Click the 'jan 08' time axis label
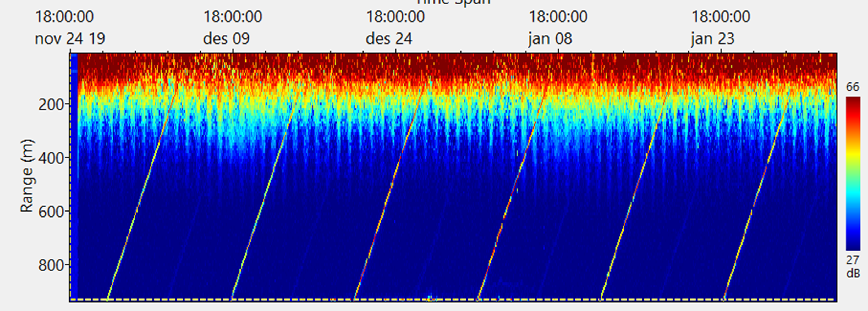Image resolution: width=868 pixels, height=311 pixels. [550, 39]
